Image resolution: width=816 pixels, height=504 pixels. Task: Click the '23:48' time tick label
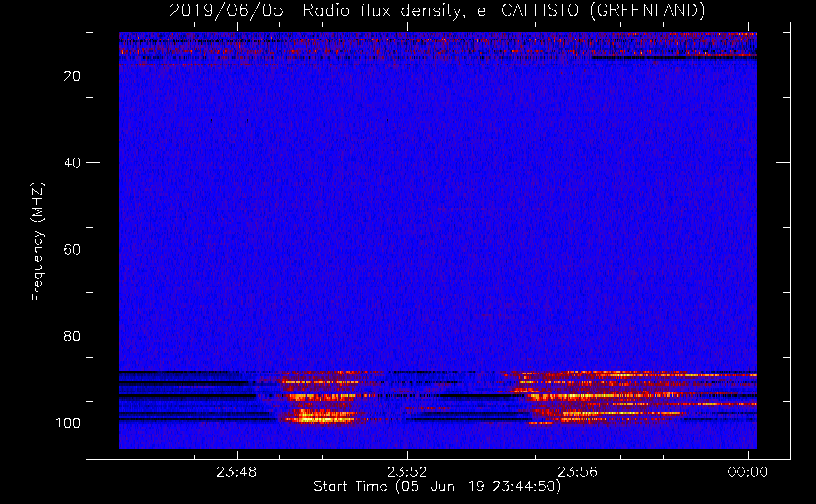pos(237,472)
